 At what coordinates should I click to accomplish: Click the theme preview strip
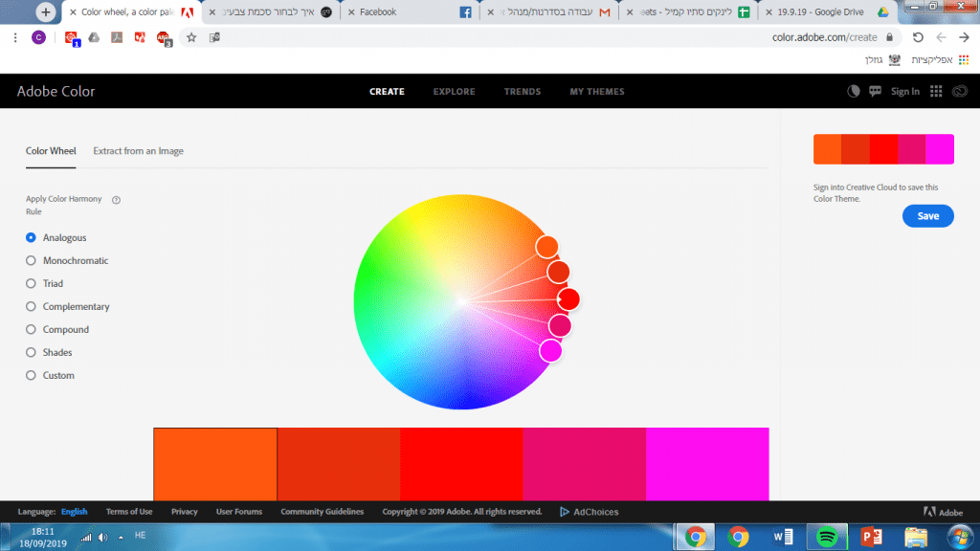pyautogui.click(x=883, y=149)
